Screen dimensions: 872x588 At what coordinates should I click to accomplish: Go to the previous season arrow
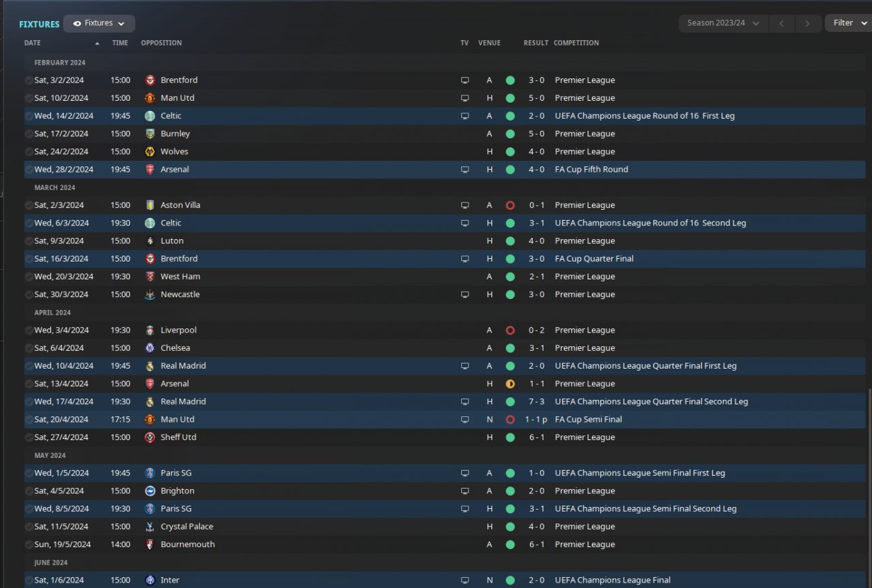coord(781,23)
